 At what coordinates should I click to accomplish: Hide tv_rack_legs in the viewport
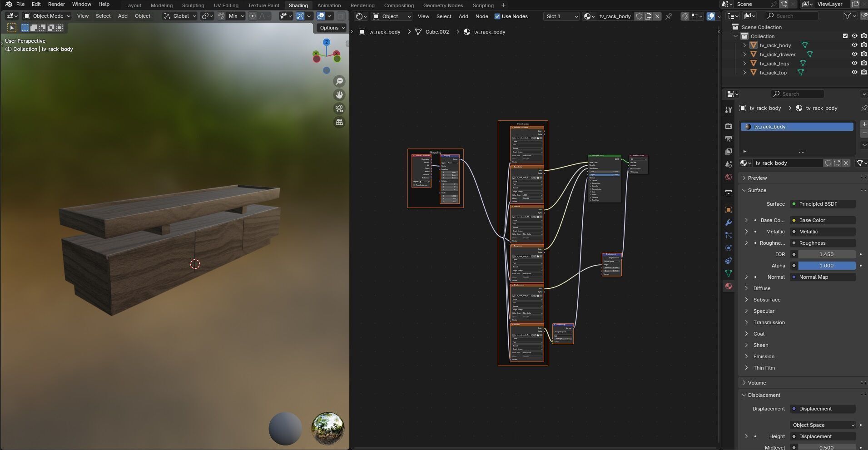click(x=854, y=64)
